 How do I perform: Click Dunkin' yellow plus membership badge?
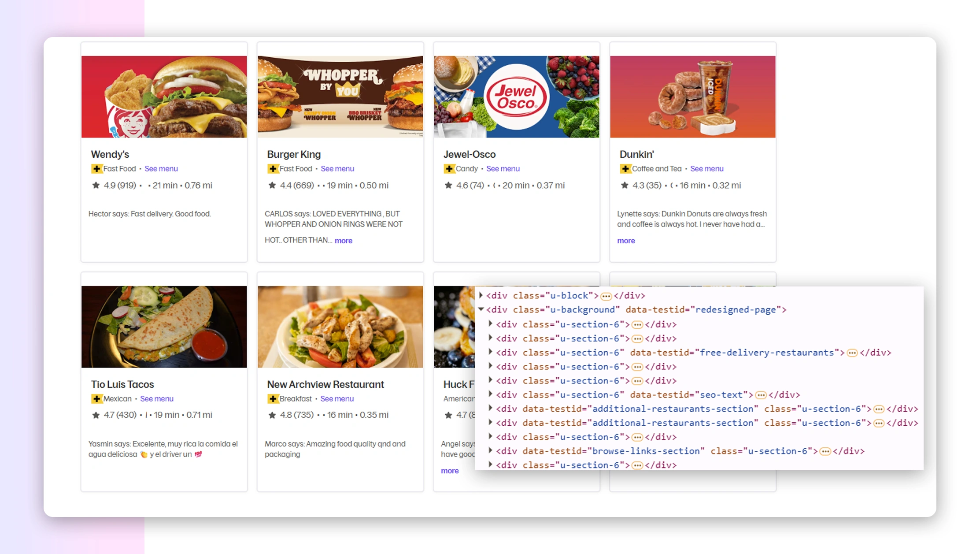pyautogui.click(x=625, y=169)
